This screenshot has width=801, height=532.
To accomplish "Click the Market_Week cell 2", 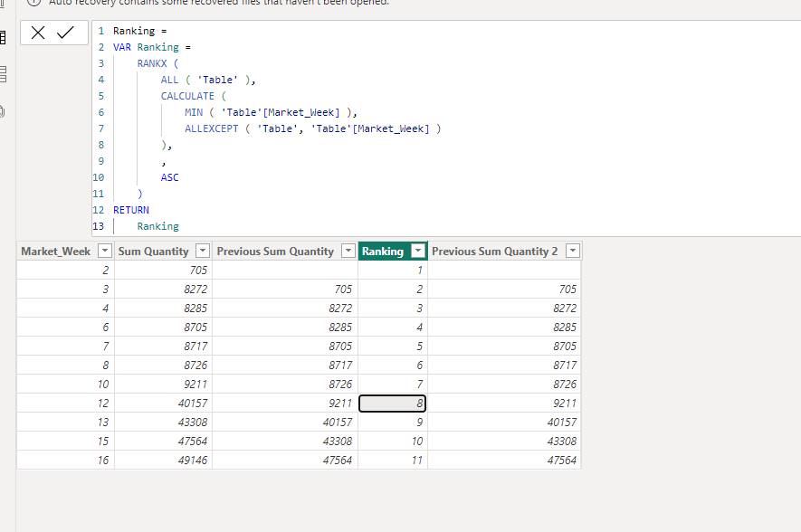I will click(x=65, y=271).
